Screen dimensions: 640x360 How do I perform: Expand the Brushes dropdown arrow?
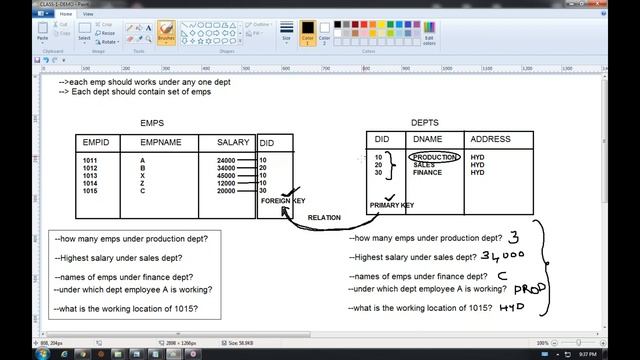166,42
